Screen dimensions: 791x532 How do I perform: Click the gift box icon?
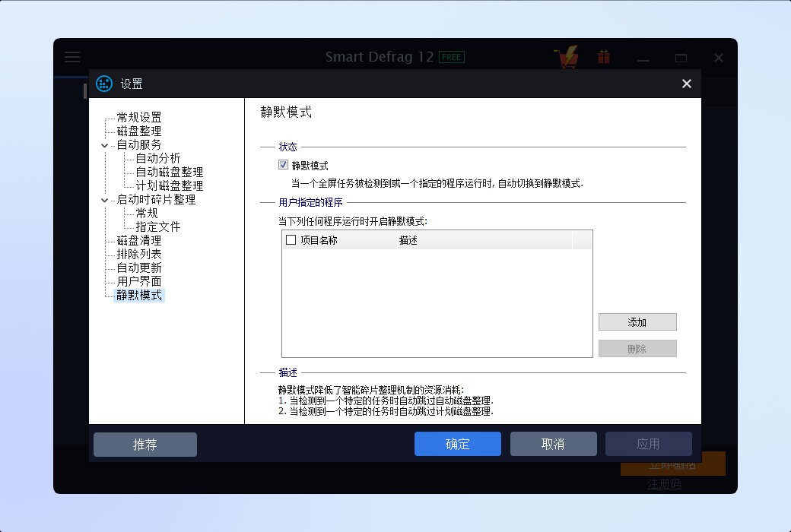coord(604,56)
